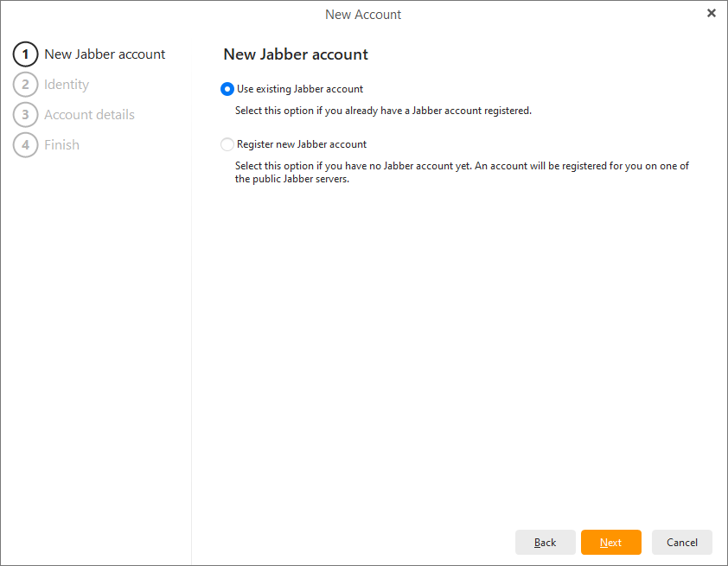The width and height of the screenshot is (728, 566).
Task: Click the 'Register new Jabber account' label text
Action: [x=302, y=144]
